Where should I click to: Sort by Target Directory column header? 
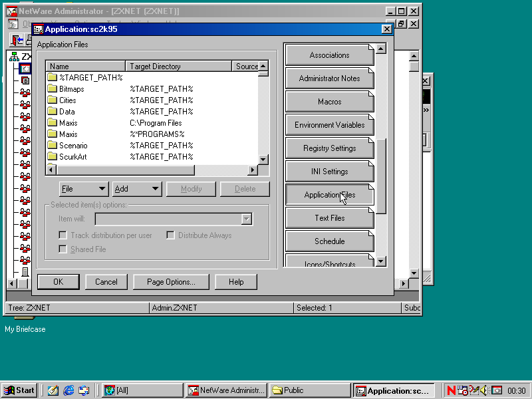point(179,66)
